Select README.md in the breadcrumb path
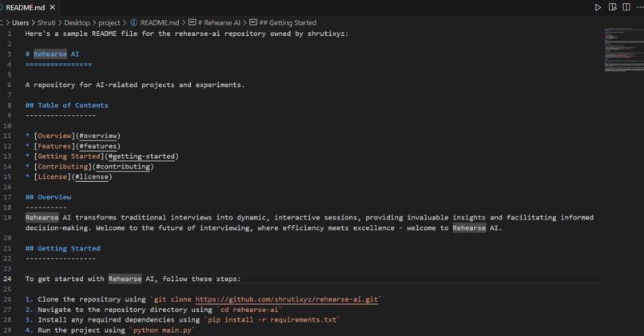The image size is (644, 336). point(160,22)
